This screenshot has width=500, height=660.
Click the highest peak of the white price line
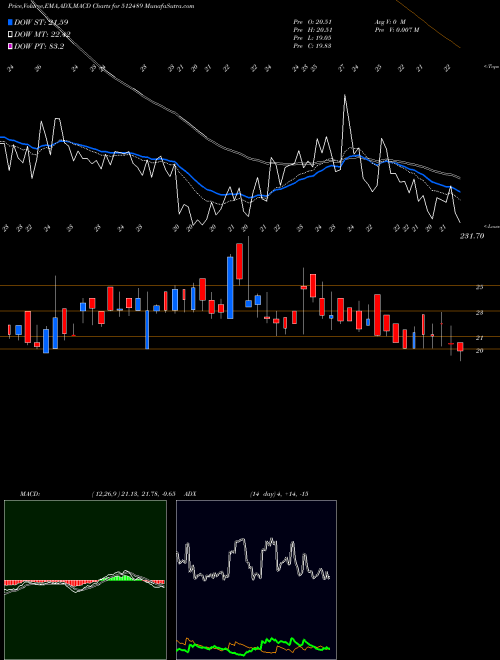click(x=345, y=96)
